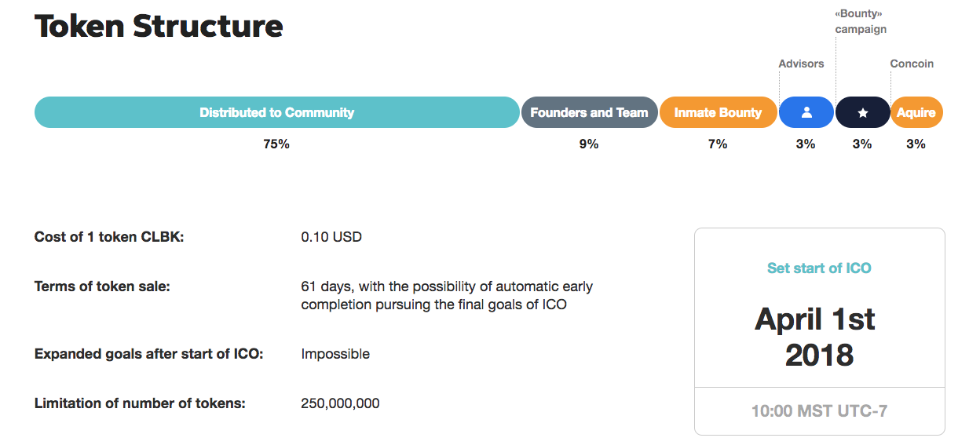
Task: Click the 75% percentage value
Action: (x=276, y=144)
